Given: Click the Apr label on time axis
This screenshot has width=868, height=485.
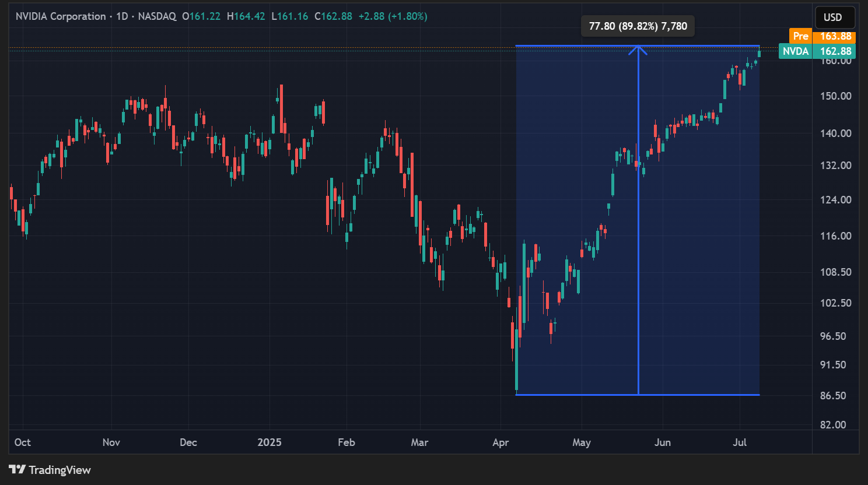Looking at the screenshot, I should coord(501,442).
